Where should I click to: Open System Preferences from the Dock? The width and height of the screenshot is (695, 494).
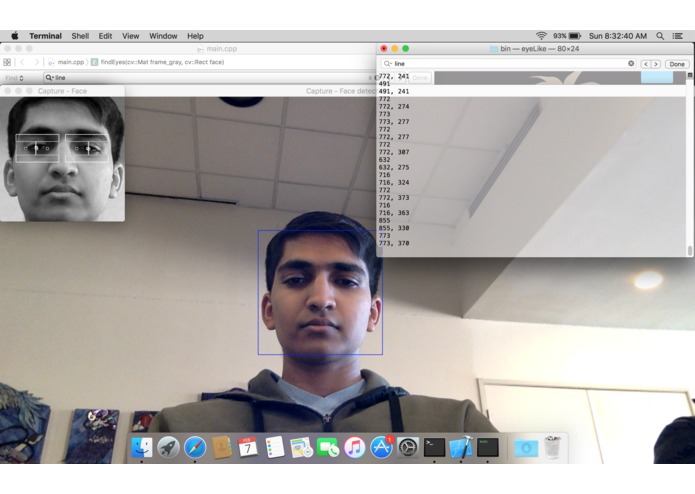coord(408,447)
